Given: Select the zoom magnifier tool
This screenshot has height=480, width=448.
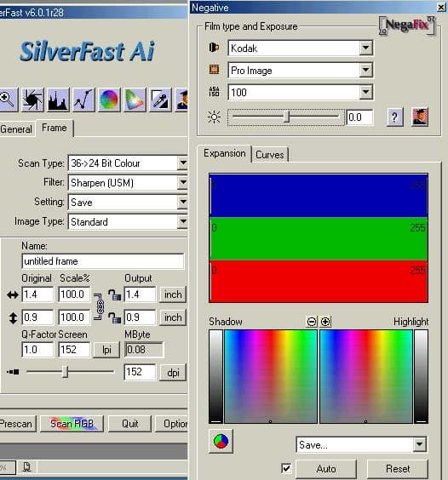Looking at the screenshot, I should (9, 100).
